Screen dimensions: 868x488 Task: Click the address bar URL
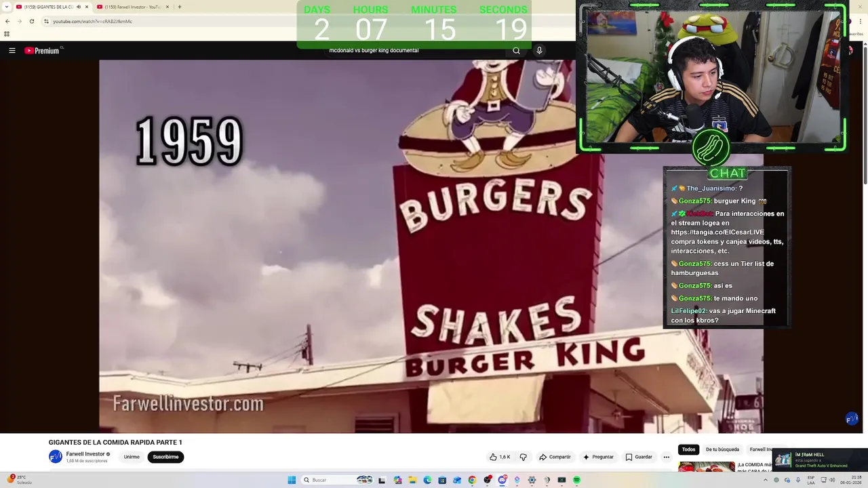[92, 21]
